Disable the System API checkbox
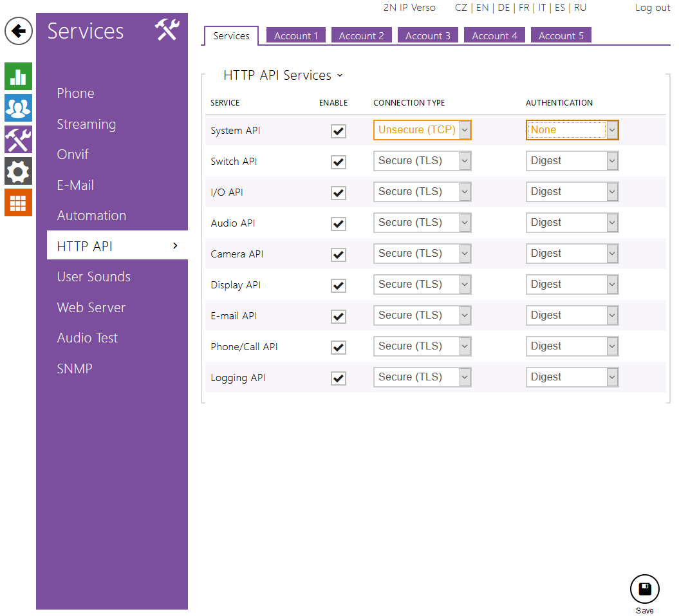679x616 pixels. (338, 131)
